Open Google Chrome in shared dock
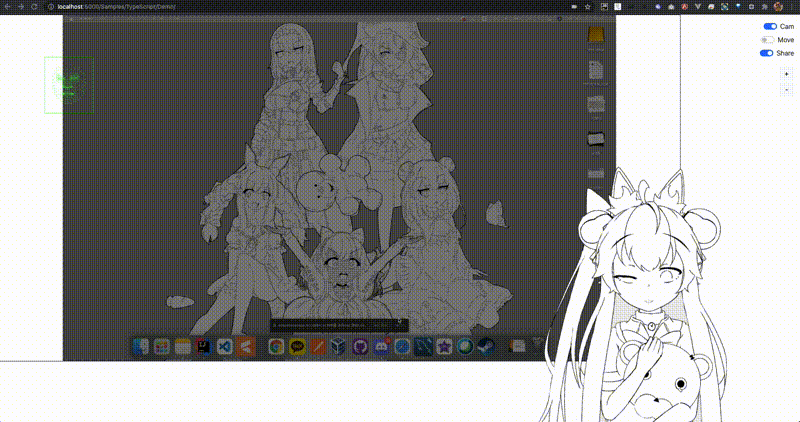This screenshot has width=800, height=422. click(x=277, y=347)
